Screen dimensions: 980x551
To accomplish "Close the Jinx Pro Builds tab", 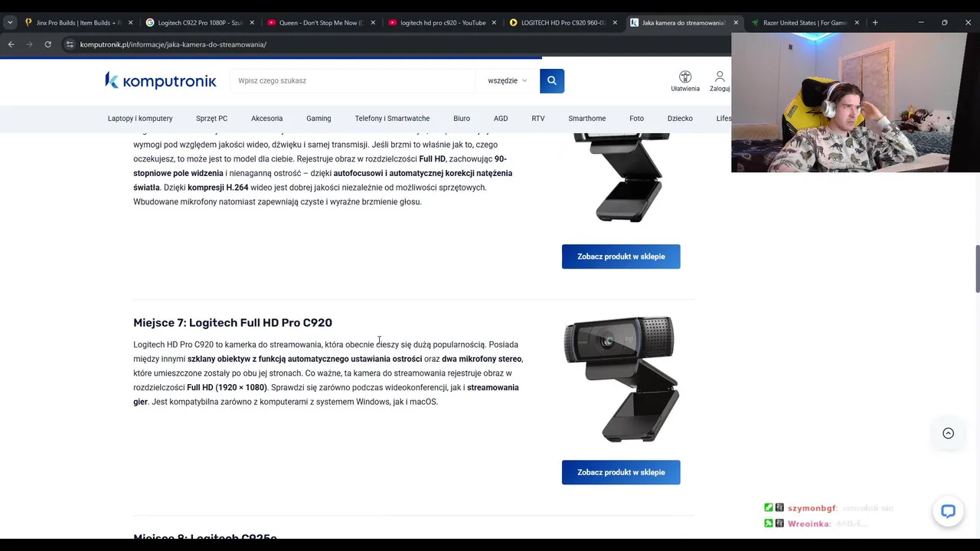I will pyautogui.click(x=131, y=23).
